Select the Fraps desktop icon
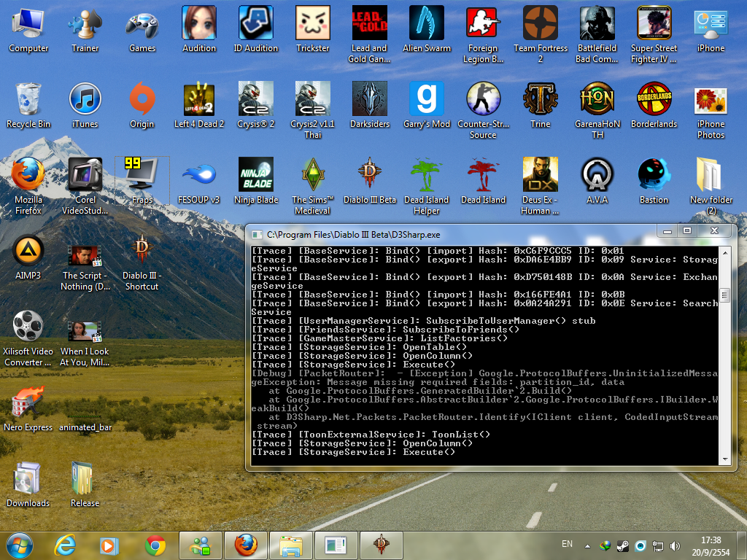The height and width of the screenshot is (560, 747). [142, 181]
